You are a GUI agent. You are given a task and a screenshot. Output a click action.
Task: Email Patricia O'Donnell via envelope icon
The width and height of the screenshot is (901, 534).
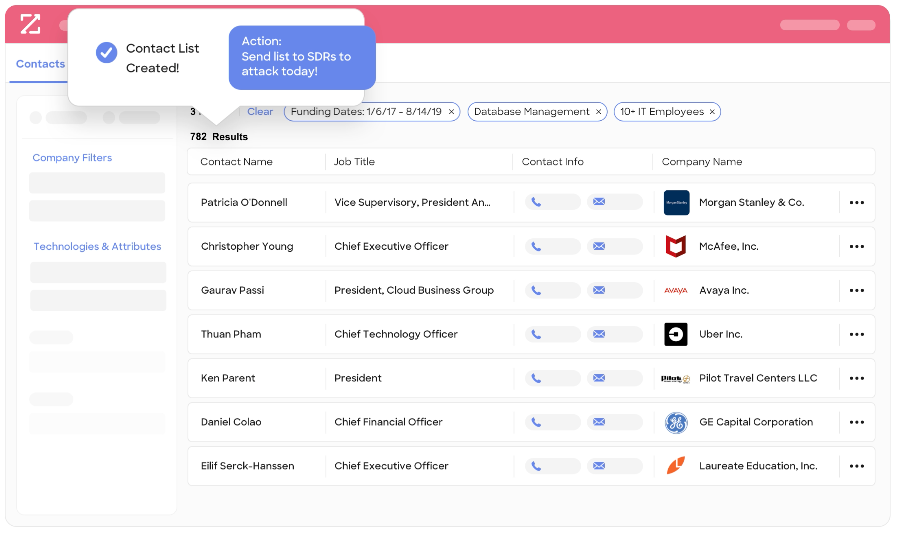599,202
